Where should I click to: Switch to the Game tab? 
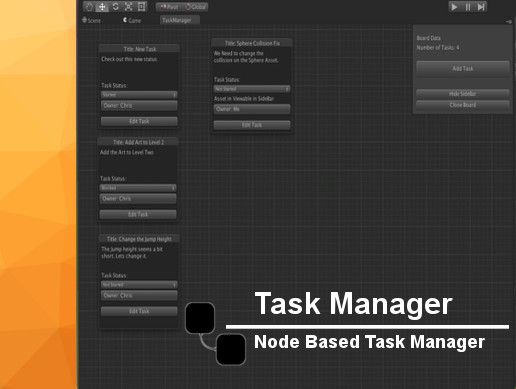click(132, 20)
